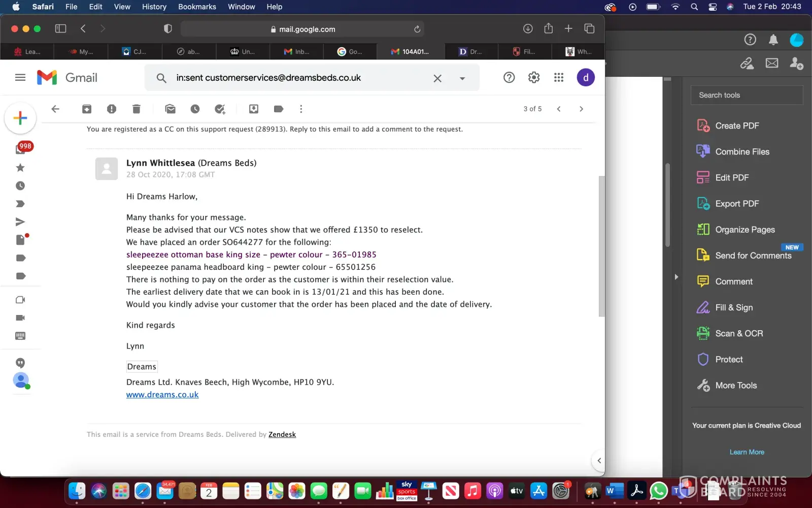Screen dimensions: 812x508
Task: Open the More options three-dot menu
Action: click(x=301, y=109)
